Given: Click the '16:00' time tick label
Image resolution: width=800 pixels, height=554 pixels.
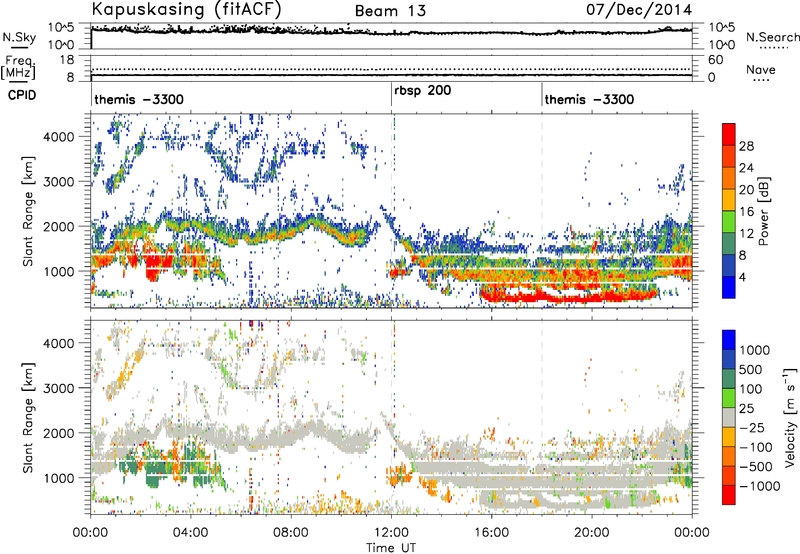Looking at the screenshot, I should (x=491, y=532).
